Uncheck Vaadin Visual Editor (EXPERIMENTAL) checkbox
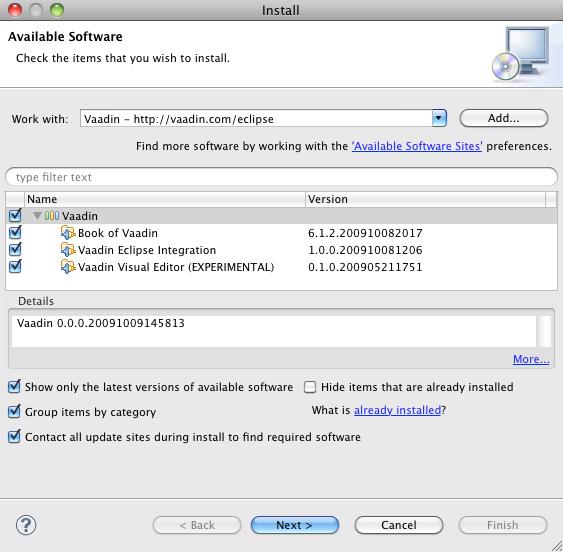 [15, 266]
